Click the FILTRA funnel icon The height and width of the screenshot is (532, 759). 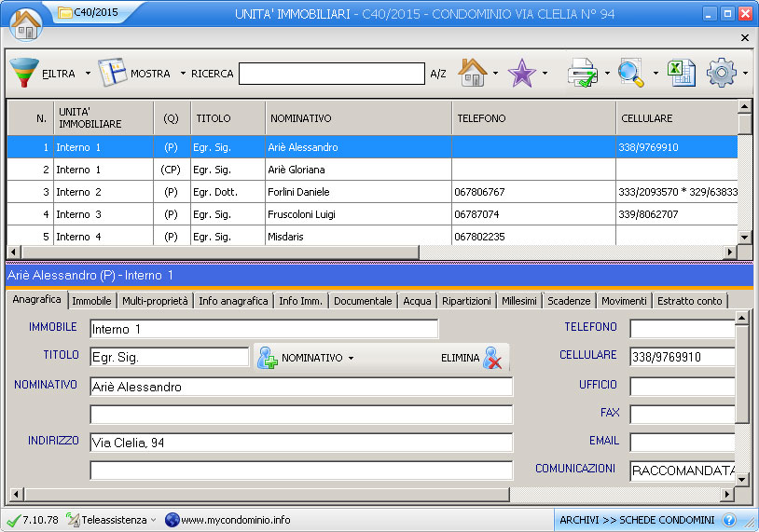[x=24, y=73]
